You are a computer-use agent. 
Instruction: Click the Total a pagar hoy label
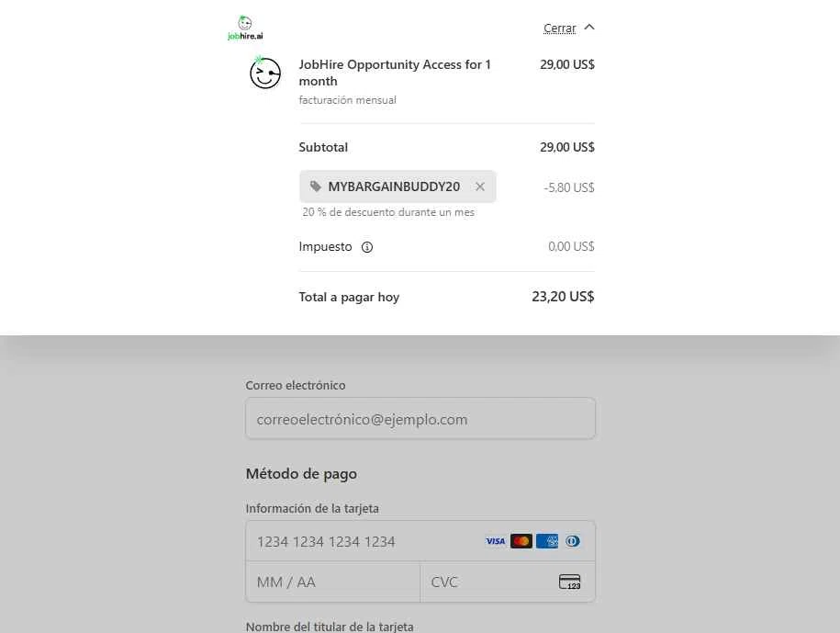(x=349, y=298)
